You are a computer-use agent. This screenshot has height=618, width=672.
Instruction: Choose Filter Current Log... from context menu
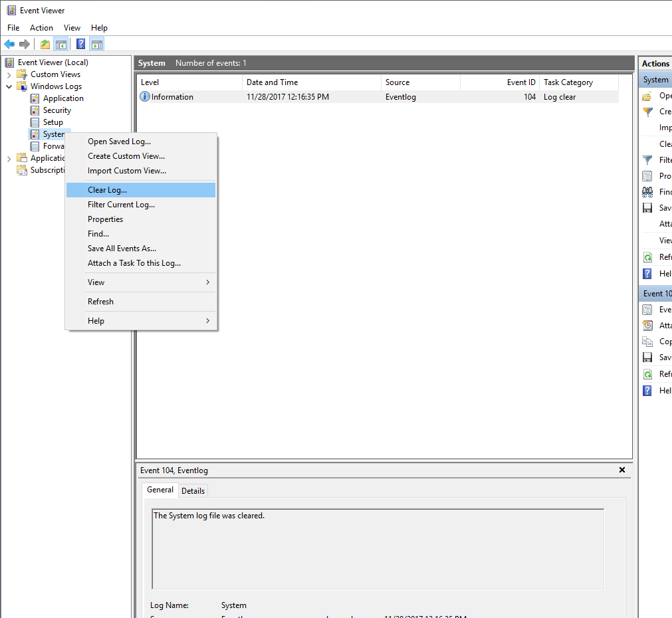pos(141,205)
